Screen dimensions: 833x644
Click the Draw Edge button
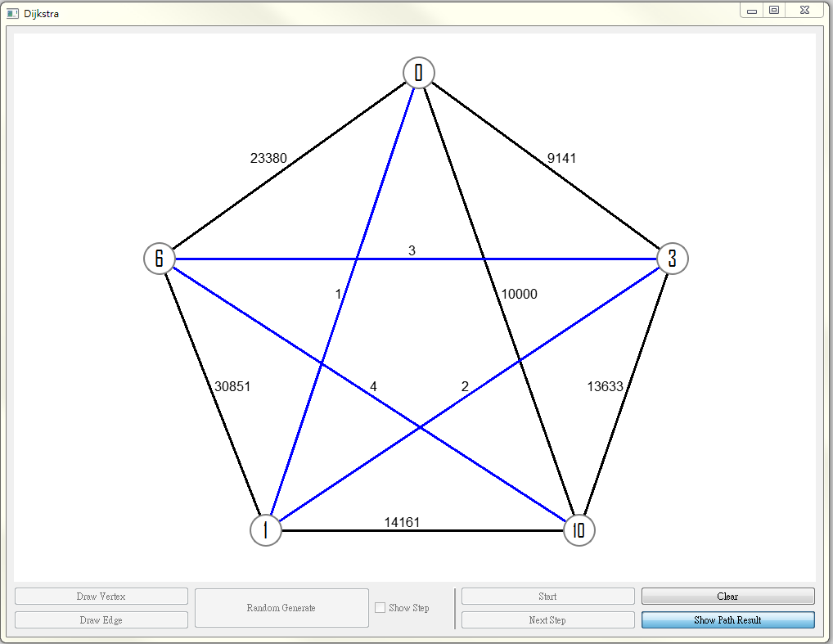click(101, 620)
